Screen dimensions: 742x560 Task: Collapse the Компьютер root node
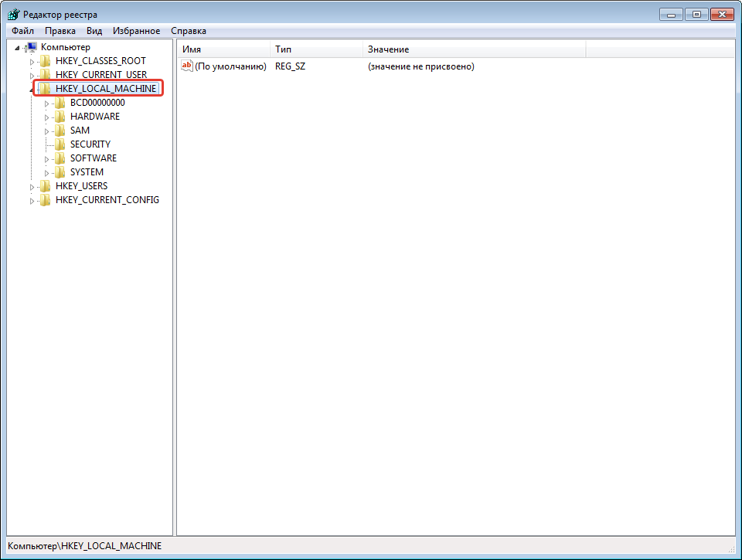[18, 48]
